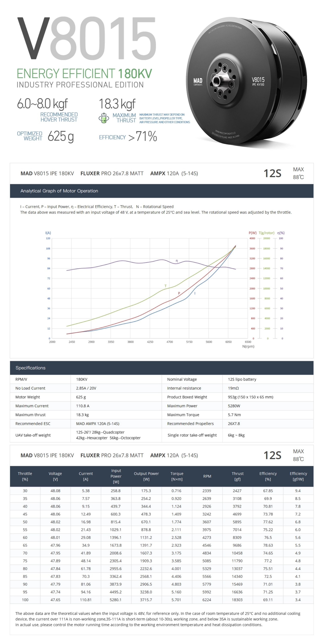
Task: Click the 'Product Boxed Weight' spec label
Action: [187, 397]
